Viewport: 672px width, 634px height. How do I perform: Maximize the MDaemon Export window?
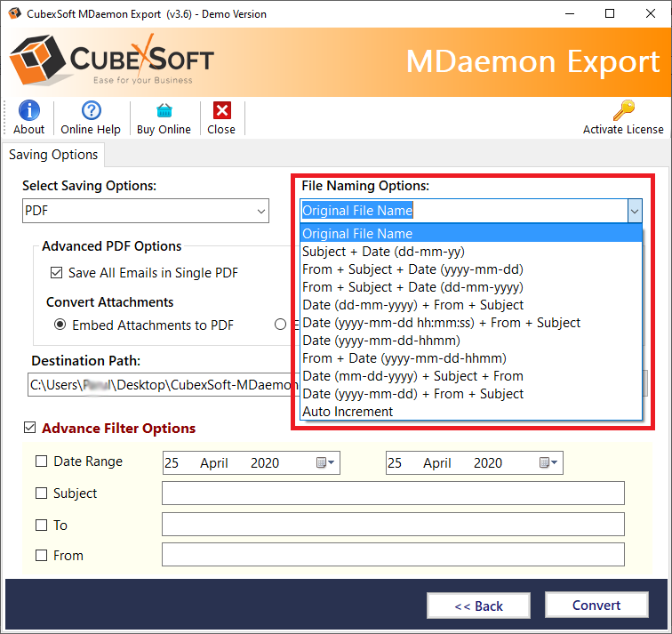610,13
